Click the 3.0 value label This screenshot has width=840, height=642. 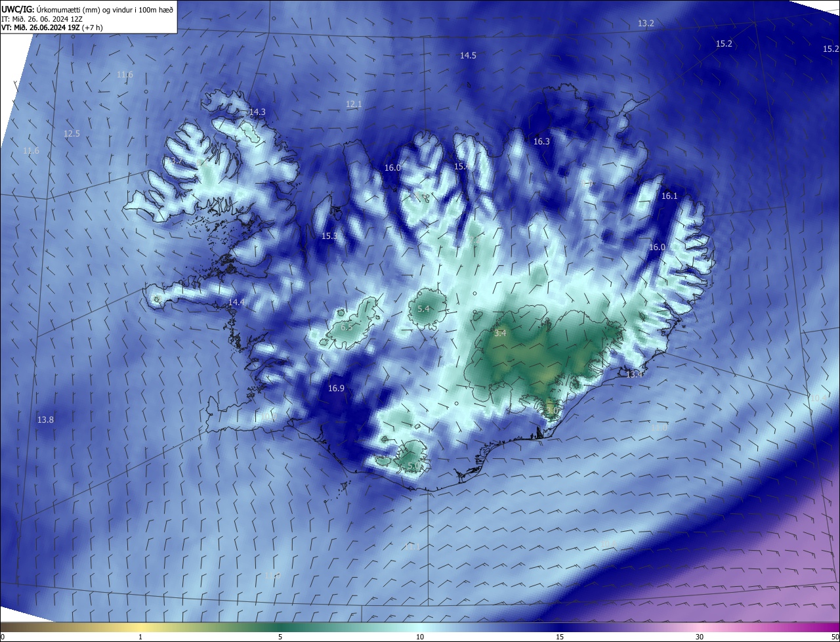552,411
